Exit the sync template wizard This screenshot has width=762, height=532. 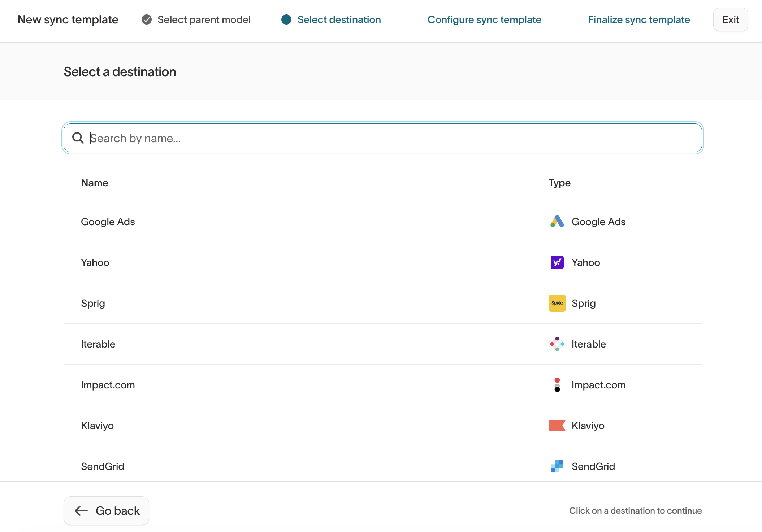[731, 19]
